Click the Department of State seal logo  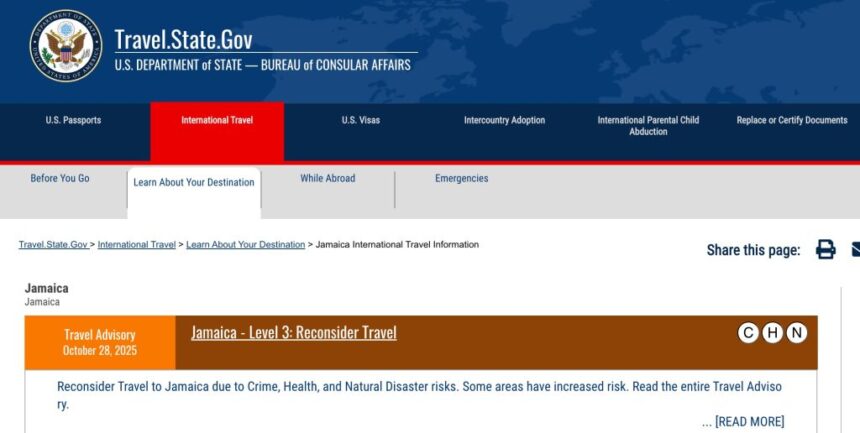click(66, 46)
